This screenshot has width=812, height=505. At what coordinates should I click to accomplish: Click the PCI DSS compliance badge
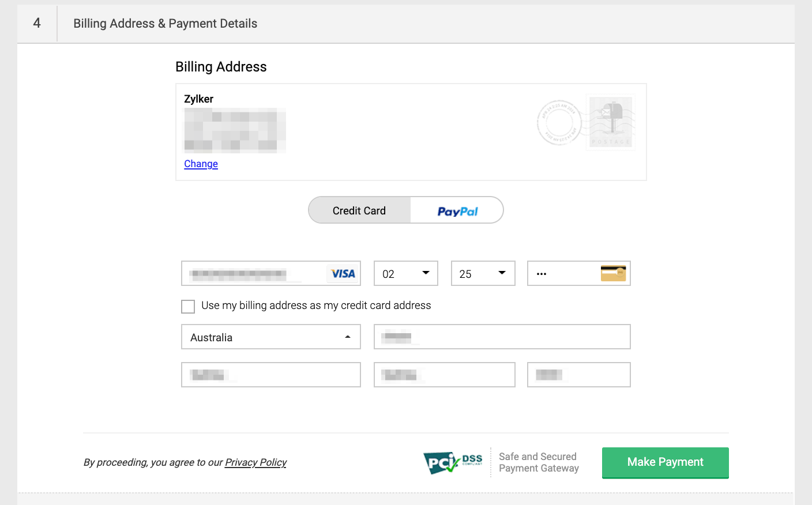(x=453, y=462)
